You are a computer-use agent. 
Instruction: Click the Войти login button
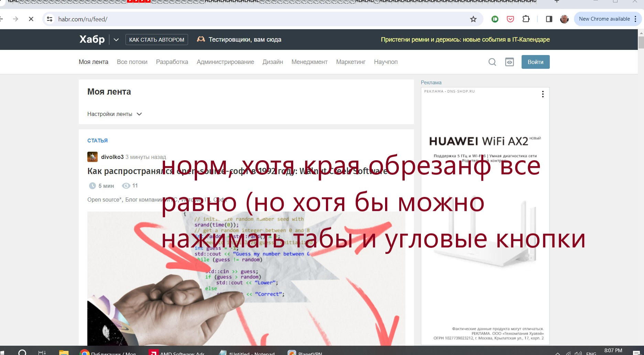535,62
